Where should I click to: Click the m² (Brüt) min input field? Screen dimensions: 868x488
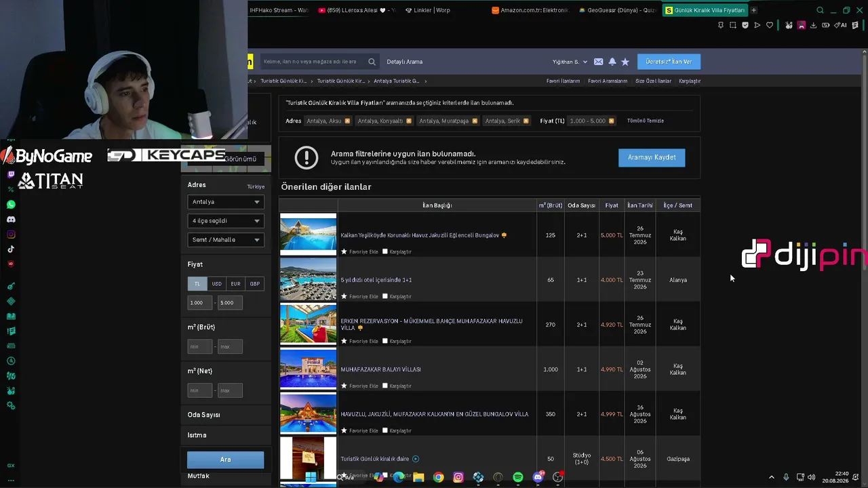[x=200, y=347]
